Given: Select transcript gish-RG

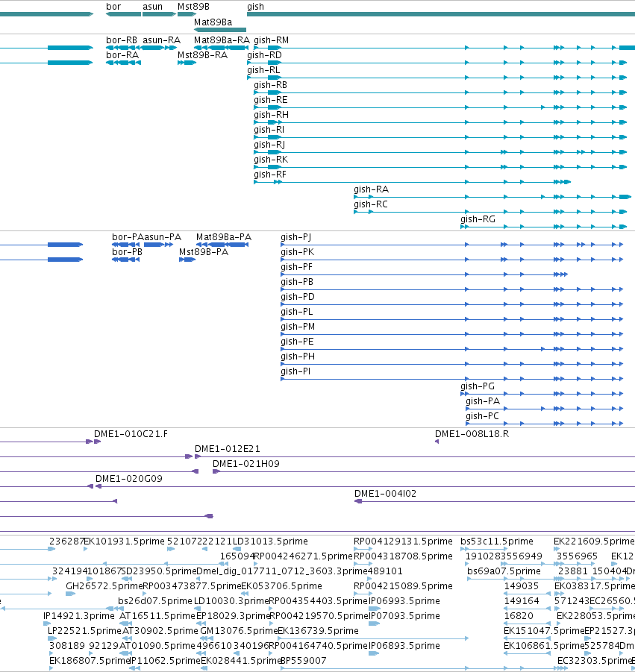Looking at the screenshot, I should [x=478, y=219].
